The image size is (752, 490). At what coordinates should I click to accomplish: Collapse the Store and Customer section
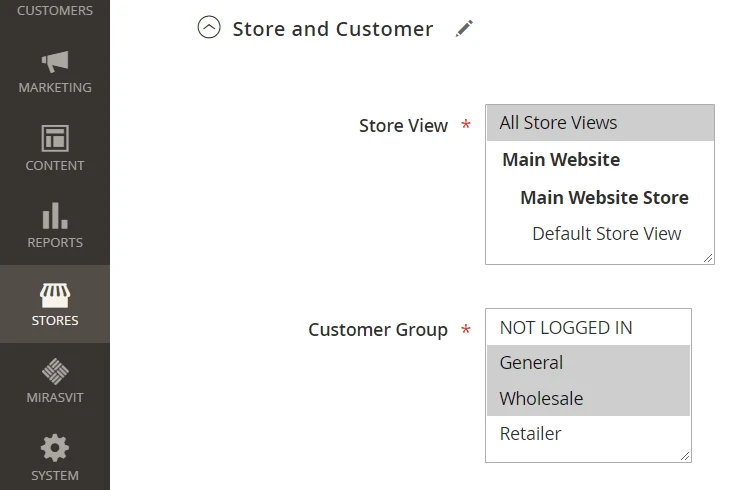209,28
